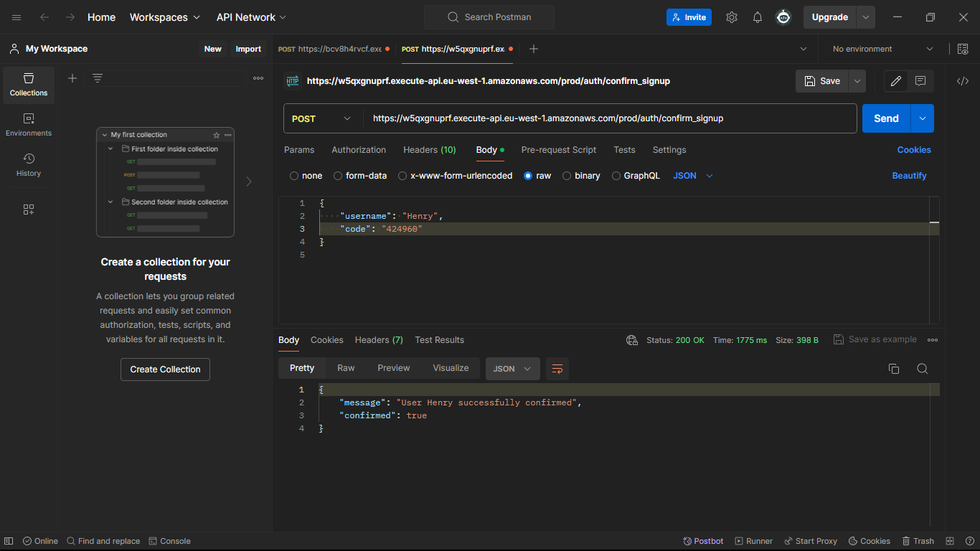The height and width of the screenshot is (551, 980).
Task: Expand the Workspaces dropdown
Action: [x=165, y=17]
